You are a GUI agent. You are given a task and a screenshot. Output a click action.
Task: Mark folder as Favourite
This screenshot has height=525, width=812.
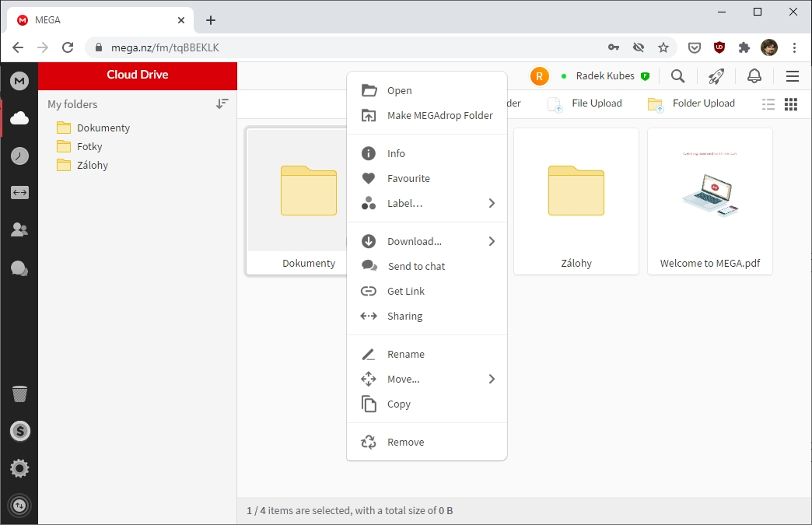pos(427,178)
